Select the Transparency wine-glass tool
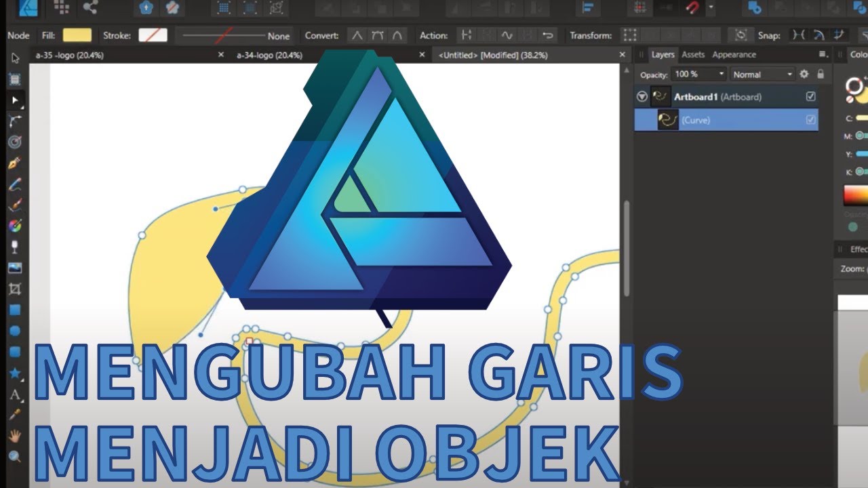The image size is (868, 488). pos(14,247)
